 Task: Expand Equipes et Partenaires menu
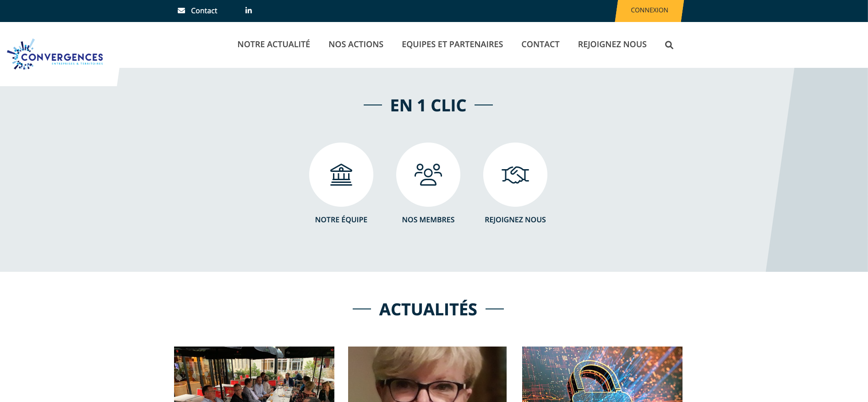click(452, 44)
